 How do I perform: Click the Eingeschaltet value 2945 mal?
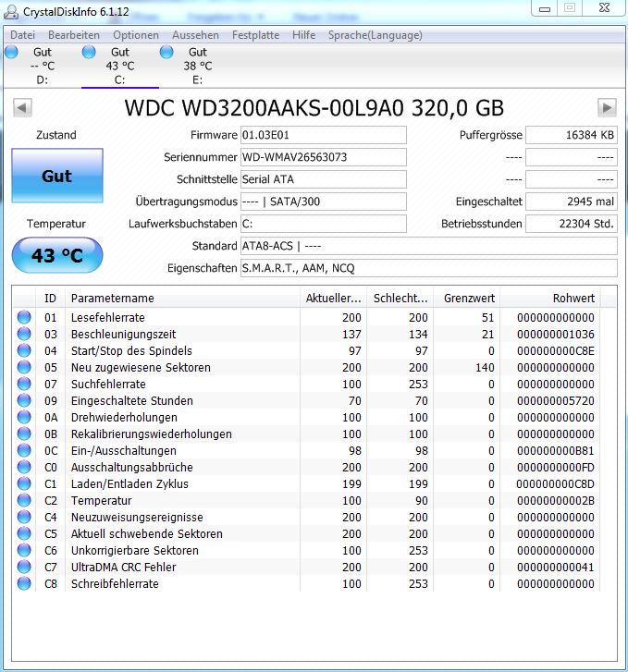pyautogui.click(x=572, y=202)
